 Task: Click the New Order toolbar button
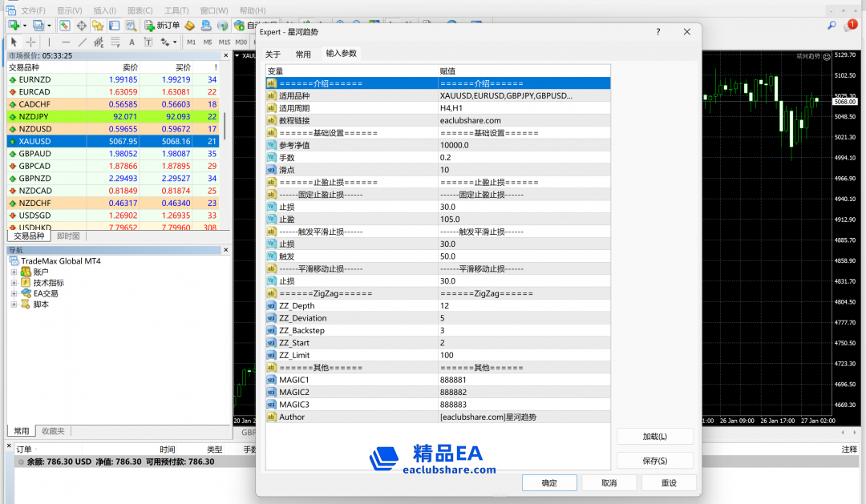tap(161, 26)
